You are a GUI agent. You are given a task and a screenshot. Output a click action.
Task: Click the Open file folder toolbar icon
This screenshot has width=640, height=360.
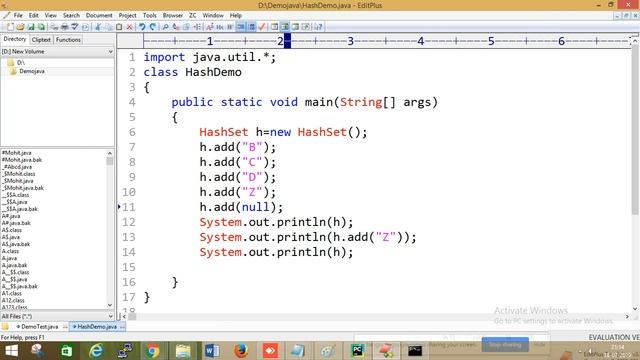(x=20, y=27)
